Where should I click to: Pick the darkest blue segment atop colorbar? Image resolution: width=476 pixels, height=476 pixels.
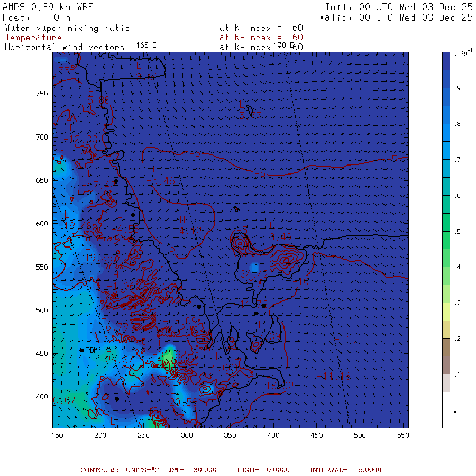(x=446, y=61)
